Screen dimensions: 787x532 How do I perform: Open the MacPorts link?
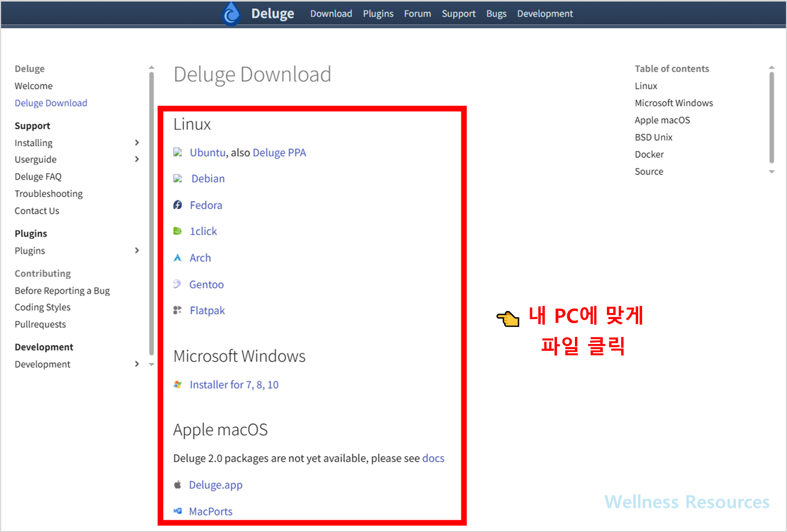211,511
